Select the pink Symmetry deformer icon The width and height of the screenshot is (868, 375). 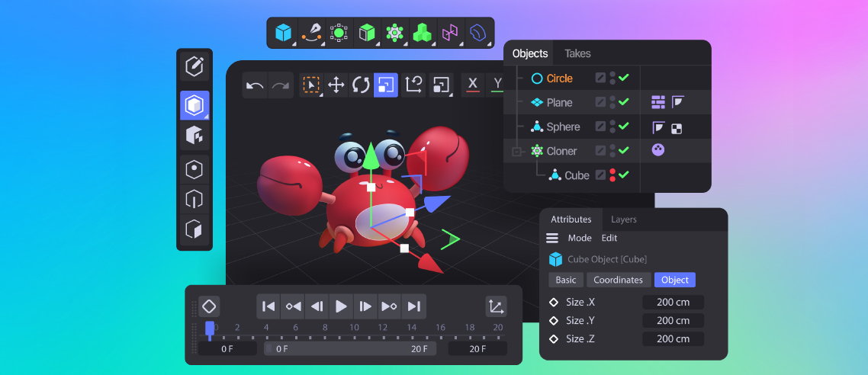click(x=450, y=33)
